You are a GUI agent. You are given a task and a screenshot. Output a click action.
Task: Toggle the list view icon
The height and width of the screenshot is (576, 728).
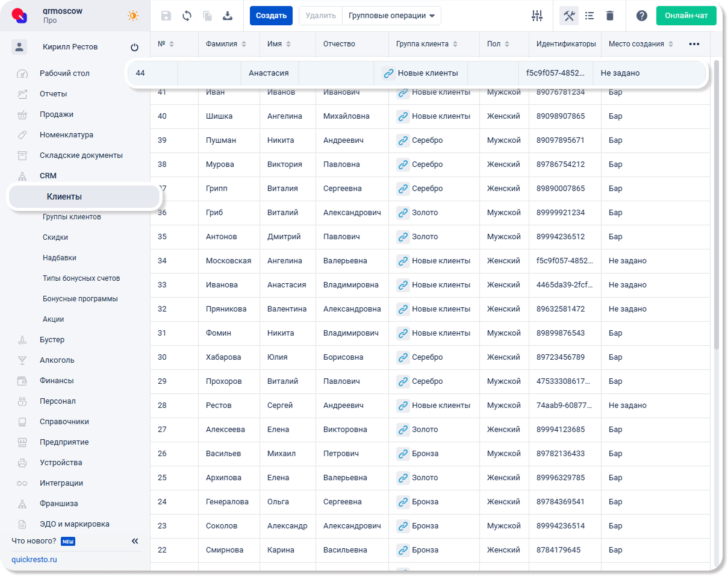(x=590, y=16)
